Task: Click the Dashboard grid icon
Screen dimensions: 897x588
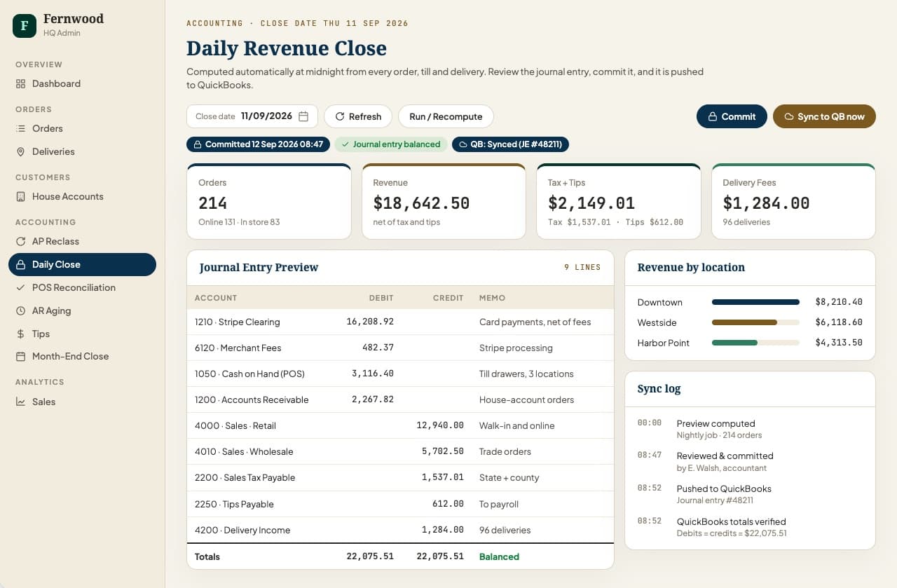Action: pos(20,83)
